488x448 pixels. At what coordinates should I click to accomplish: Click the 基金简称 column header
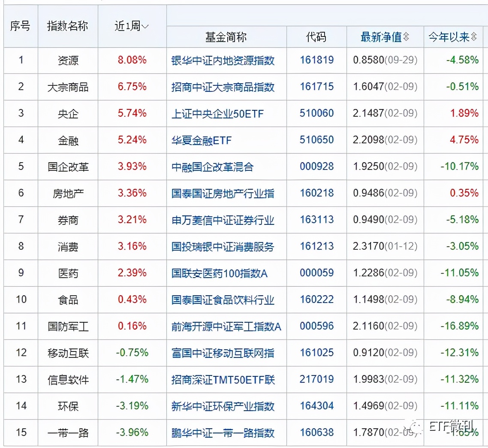pos(226,37)
